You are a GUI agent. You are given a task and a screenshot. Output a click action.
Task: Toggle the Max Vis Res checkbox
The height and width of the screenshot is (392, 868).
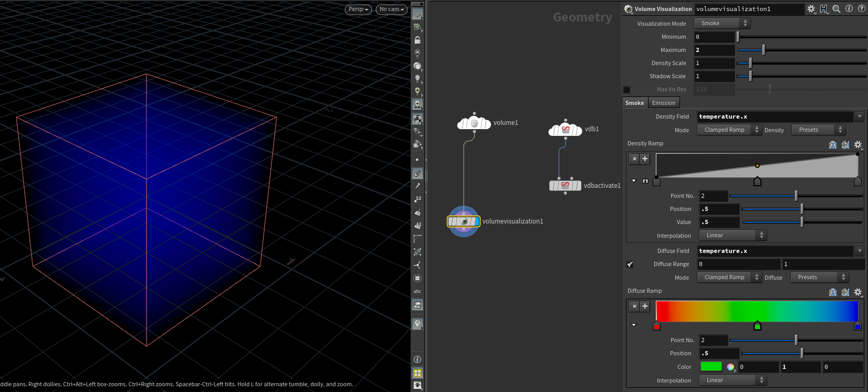[626, 90]
